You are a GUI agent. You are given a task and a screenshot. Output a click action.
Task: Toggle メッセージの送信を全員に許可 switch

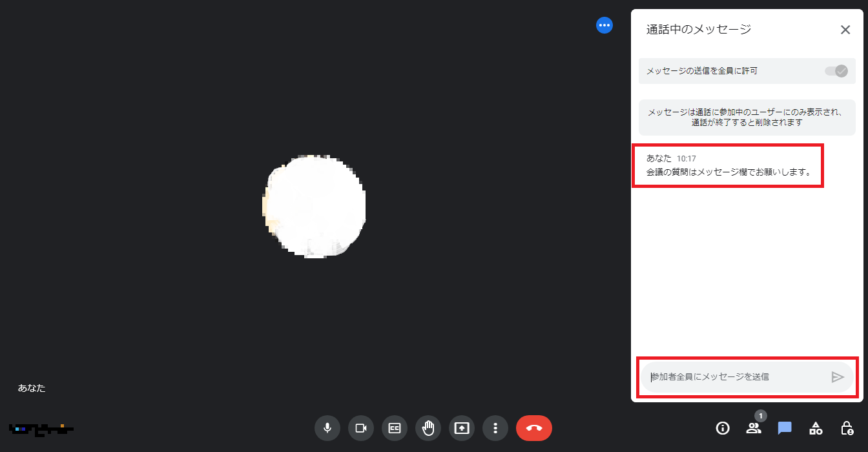tap(836, 71)
